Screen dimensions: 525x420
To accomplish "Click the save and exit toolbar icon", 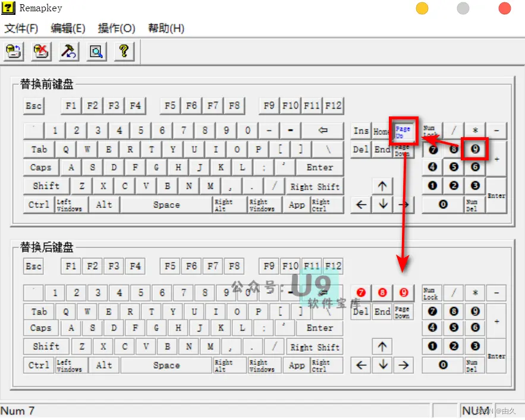I will [x=14, y=52].
